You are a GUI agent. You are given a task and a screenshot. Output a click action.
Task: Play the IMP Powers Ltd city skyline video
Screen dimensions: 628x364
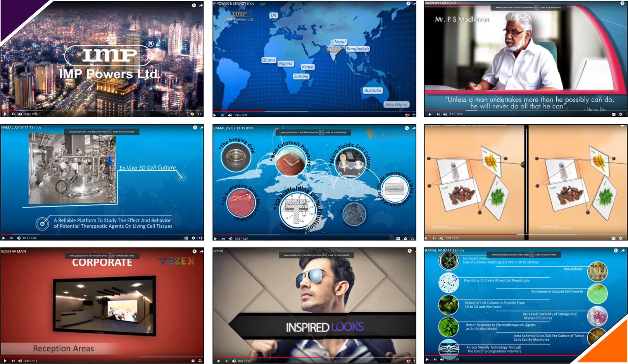(5, 114)
